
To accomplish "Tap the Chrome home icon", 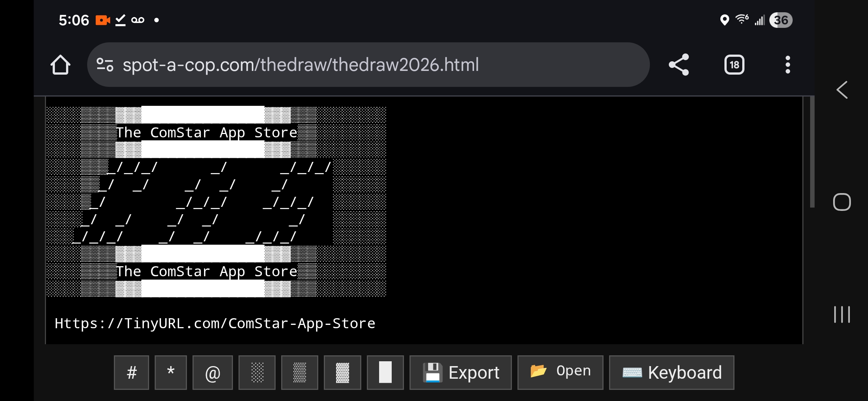I will [x=60, y=64].
